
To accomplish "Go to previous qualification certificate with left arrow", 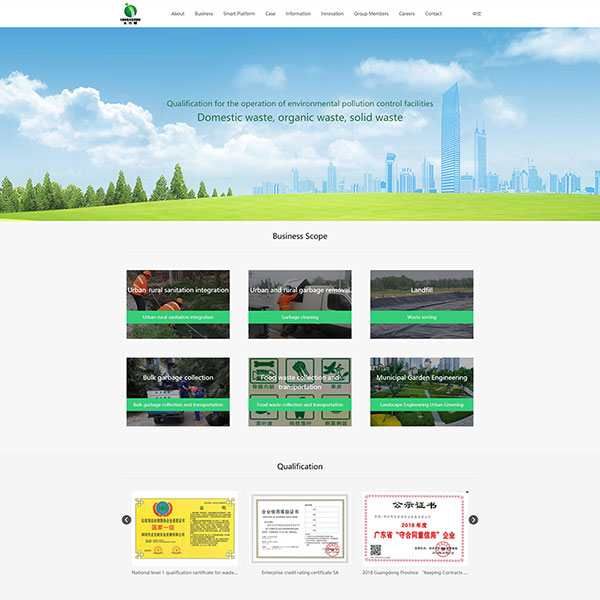I will point(127,520).
